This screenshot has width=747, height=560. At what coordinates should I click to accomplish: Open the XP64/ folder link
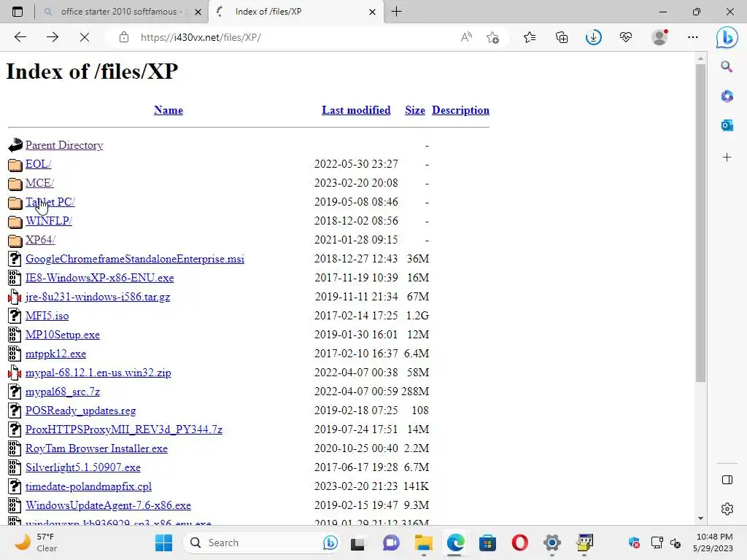pyautogui.click(x=40, y=240)
